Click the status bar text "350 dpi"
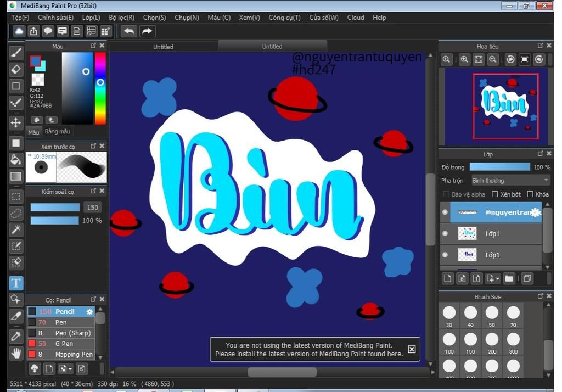The height and width of the screenshot is (392, 562). point(108,384)
